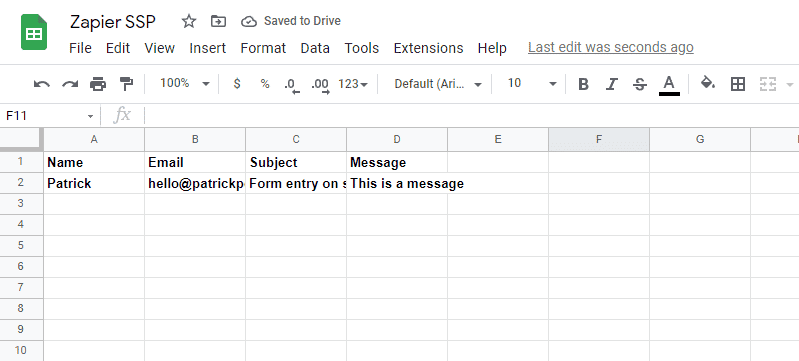Click the Redo arrow icon
The width and height of the screenshot is (799, 361).
tap(70, 84)
